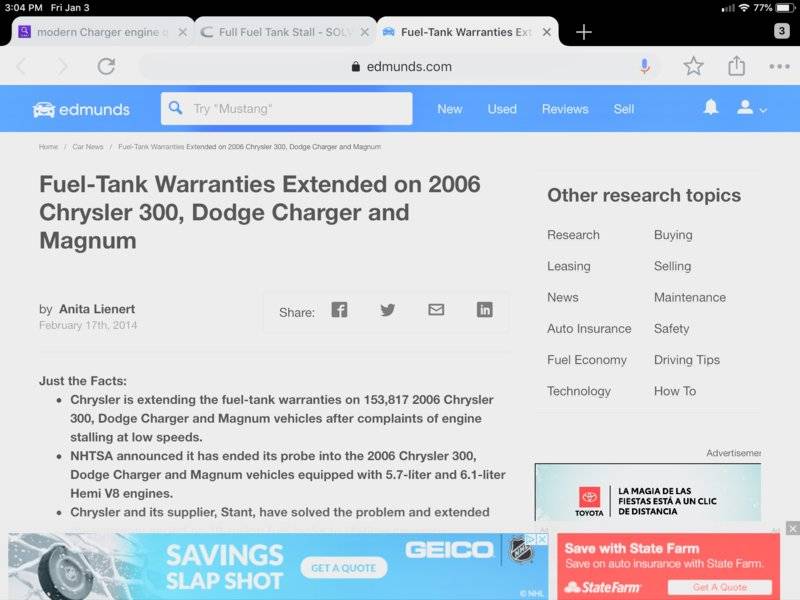The width and height of the screenshot is (800, 600).
Task: Share the article on Twitter
Action: click(388, 310)
